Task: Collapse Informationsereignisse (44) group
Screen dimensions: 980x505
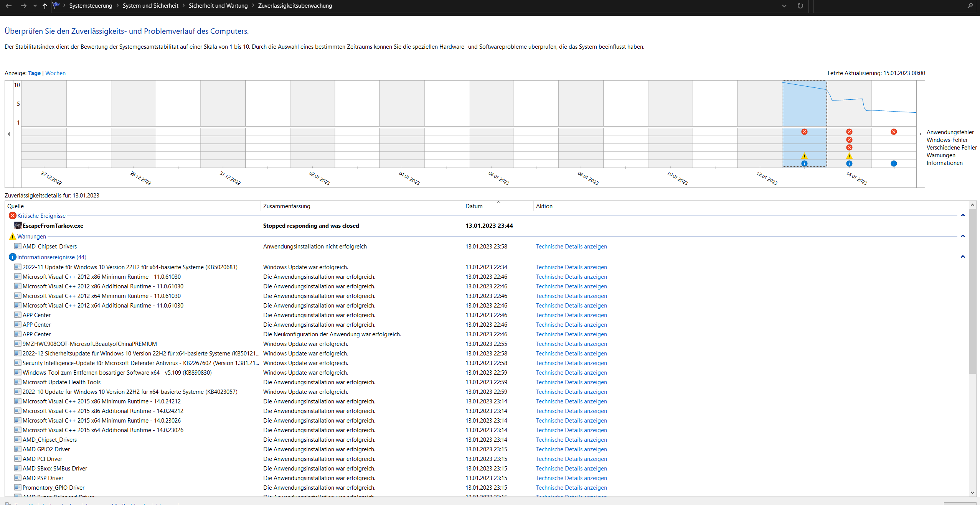Action: [x=962, y=257]
